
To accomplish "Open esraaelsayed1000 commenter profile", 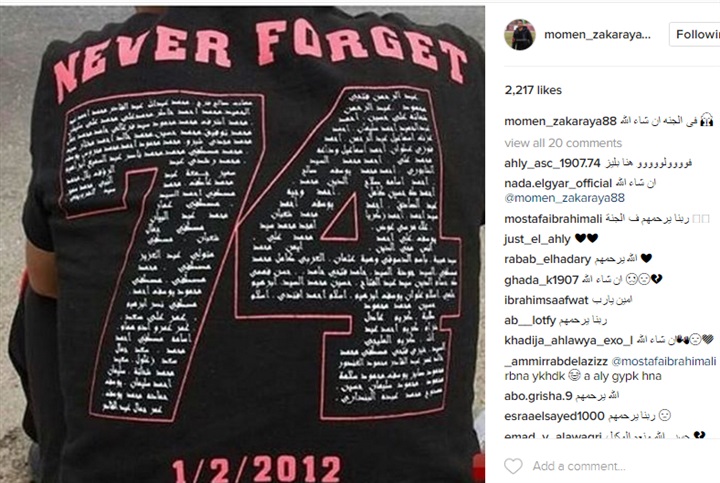I will point(554,416).
